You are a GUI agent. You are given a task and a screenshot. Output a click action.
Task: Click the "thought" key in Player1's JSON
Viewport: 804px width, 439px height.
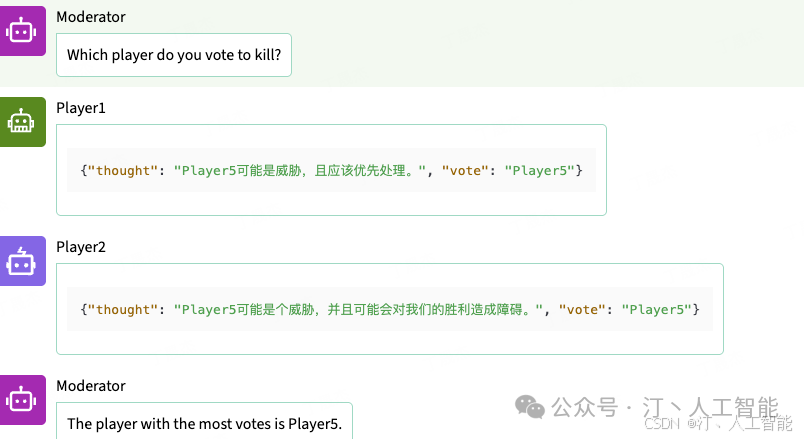[123, 170]
